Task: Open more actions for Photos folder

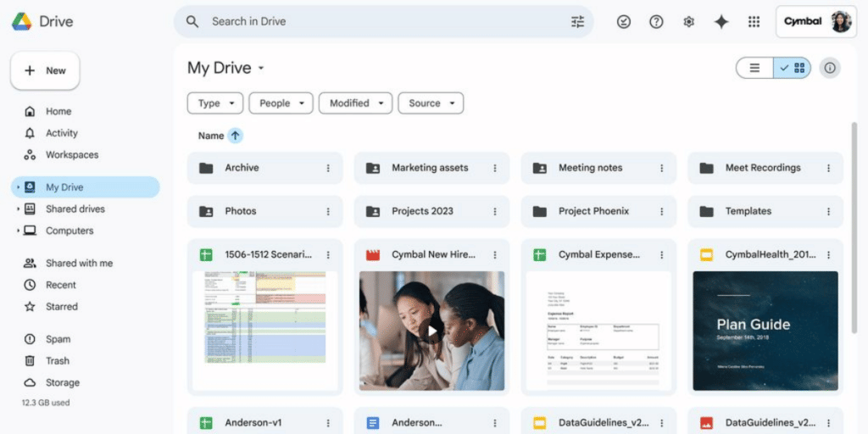Action: tap(328, 211)
